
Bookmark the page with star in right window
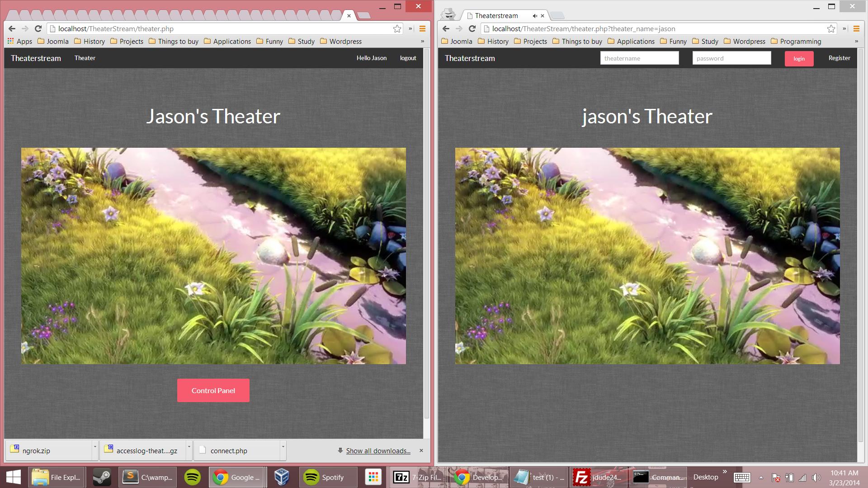[x=831, y=29]
